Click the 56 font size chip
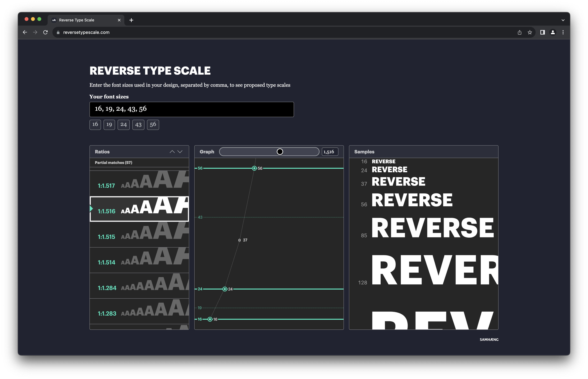The image size is (588, 379). pyautogui.click(x=153, y=124)
